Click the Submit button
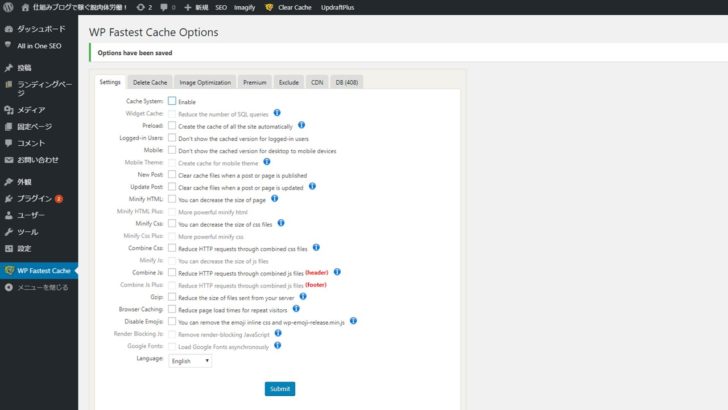 point(279,388)
